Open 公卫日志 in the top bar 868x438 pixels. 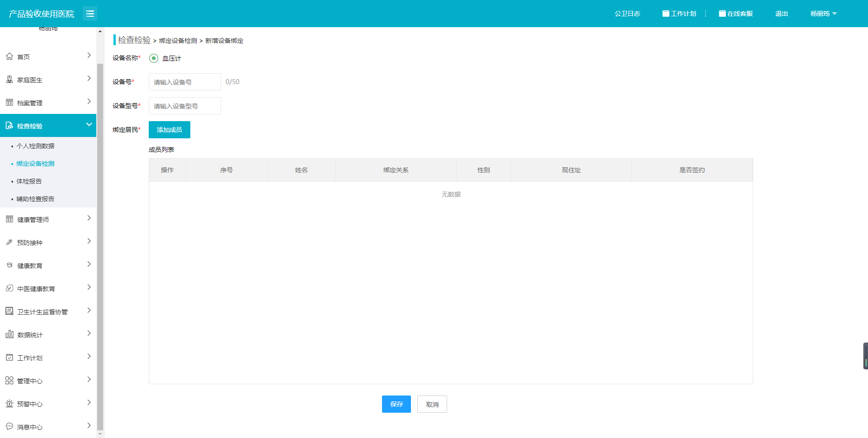627,14
